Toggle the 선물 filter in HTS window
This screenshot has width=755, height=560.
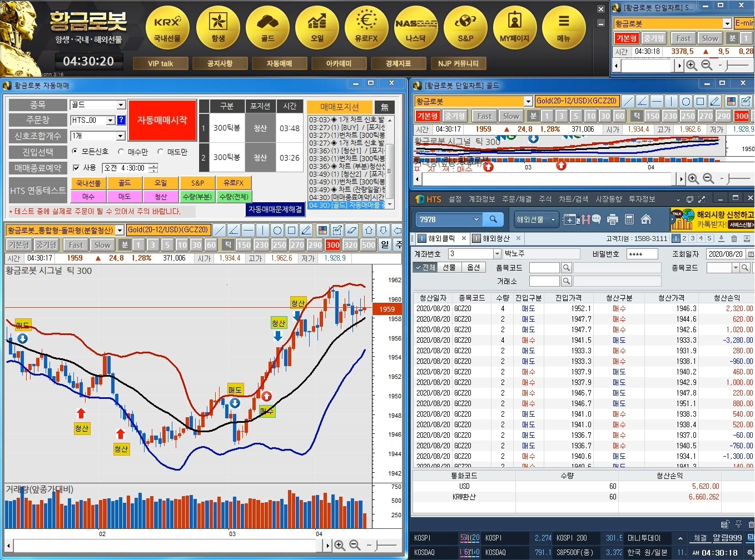(x=449, y=267)
